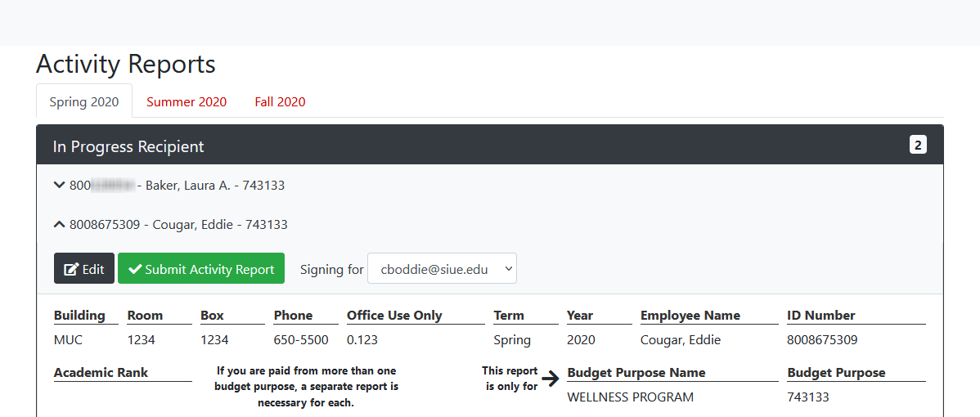
Task: Click the Edit button with pencil icon
Action: click(x=84, y=269)
